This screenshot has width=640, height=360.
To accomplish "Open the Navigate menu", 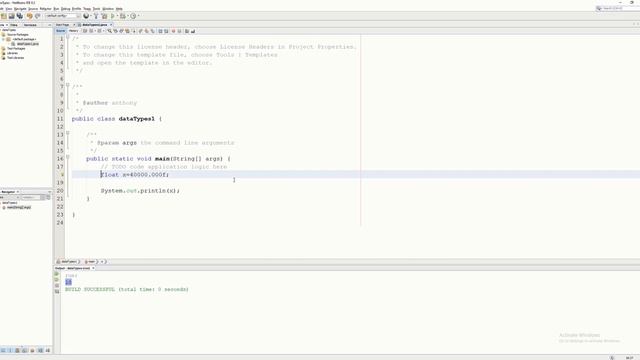I will coord(20,9).
